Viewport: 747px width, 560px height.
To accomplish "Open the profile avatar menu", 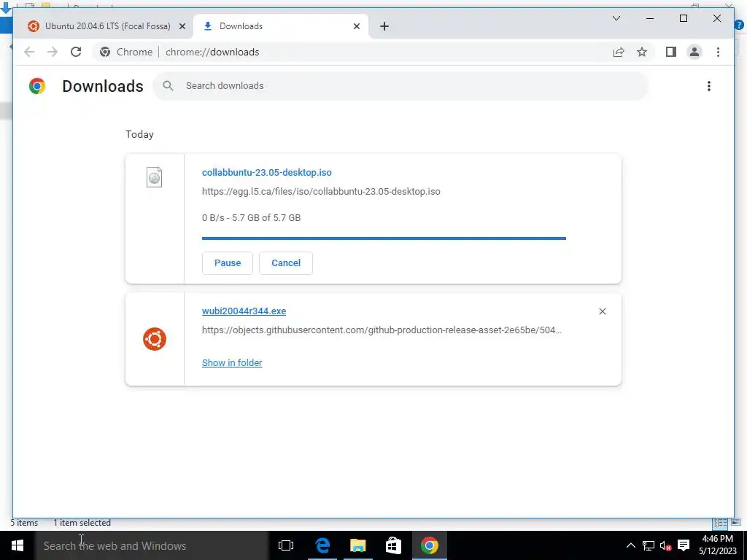I will pos(694,52).
